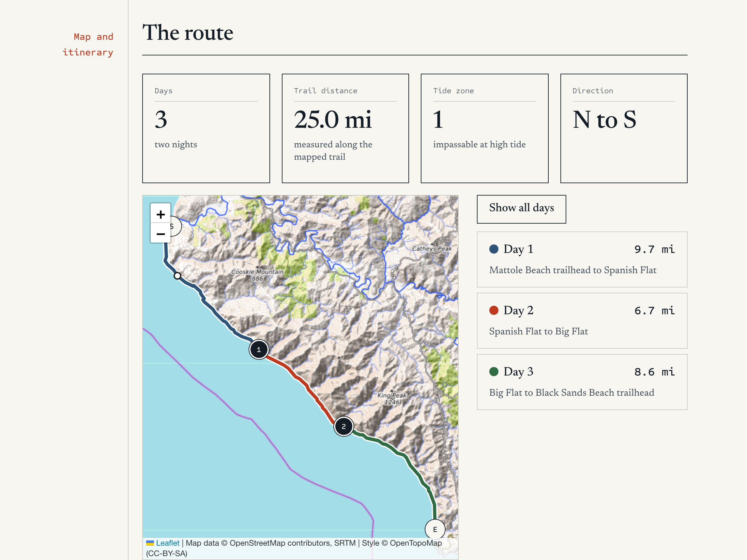Click the '9.7 mi' distance

click(654, 249)
